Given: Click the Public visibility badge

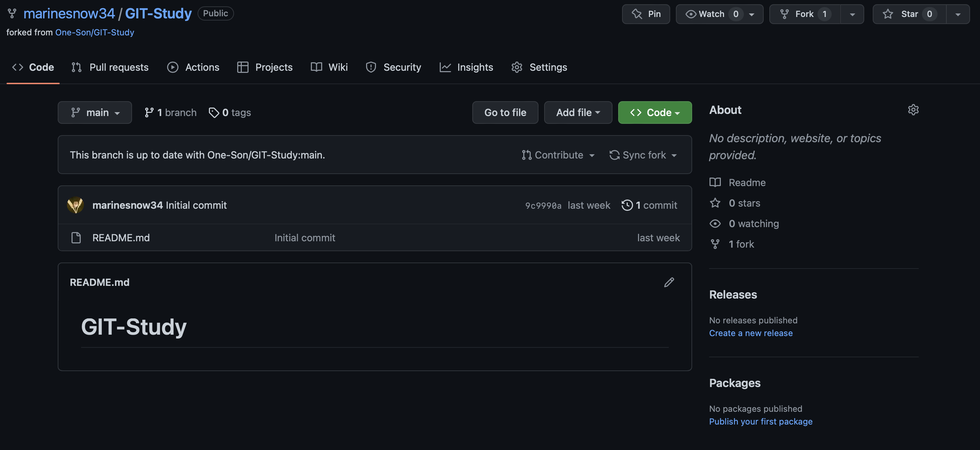Looking at the screenshot, I should pos(215,13).
